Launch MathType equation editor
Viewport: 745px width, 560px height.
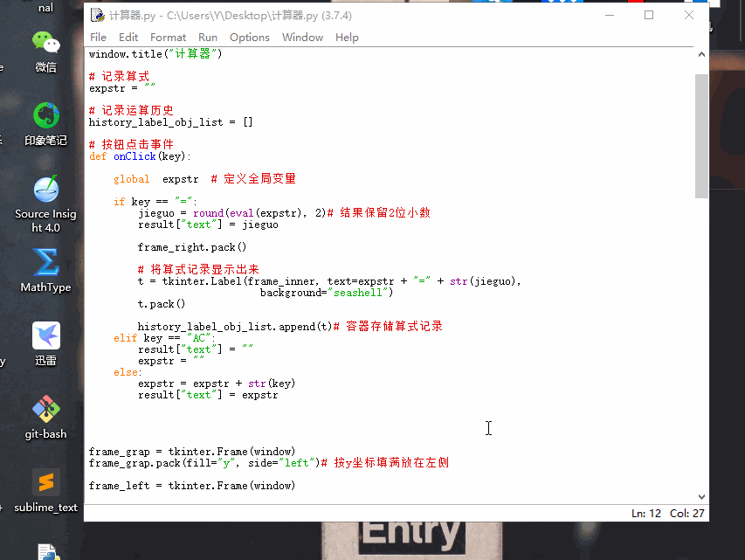pos(45,262)
